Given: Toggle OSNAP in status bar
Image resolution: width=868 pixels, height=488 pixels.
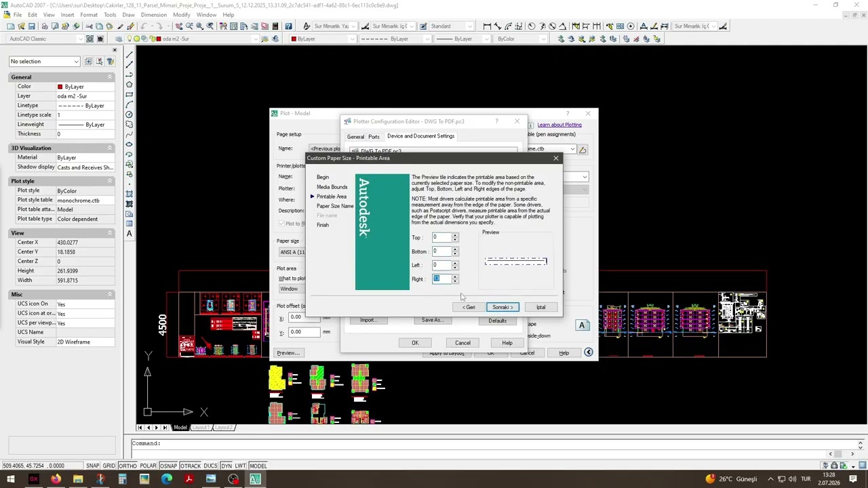Looking at the screenshot, I should [168, 466].
